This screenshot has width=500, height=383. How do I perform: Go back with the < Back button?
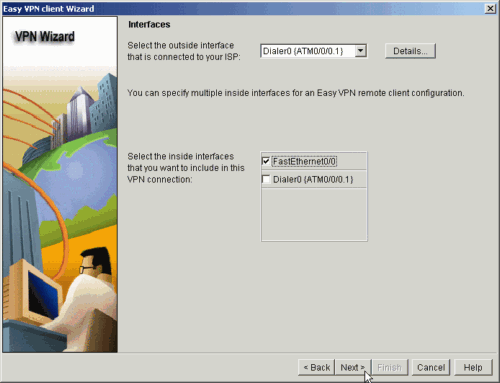coord(316,367)
